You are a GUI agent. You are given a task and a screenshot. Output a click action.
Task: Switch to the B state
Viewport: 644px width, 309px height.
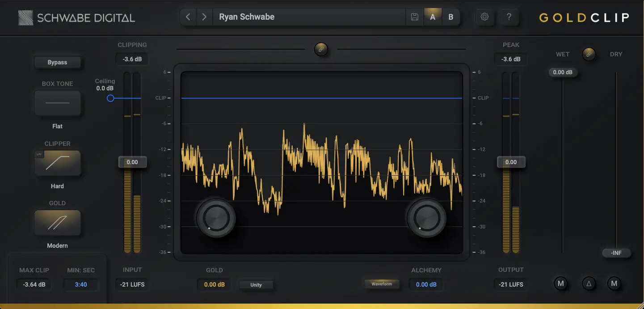click(450, 17)
